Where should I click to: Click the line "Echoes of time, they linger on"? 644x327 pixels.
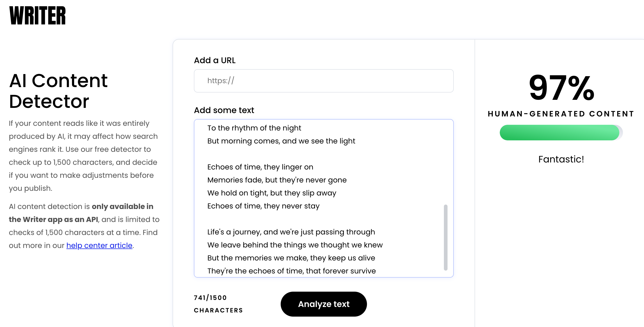260,167
